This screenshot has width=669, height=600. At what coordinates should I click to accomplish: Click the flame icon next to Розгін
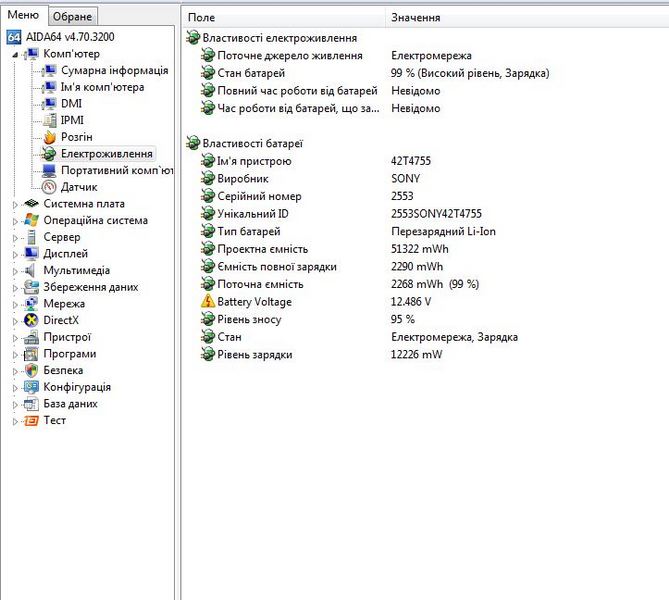coord(49,137)
